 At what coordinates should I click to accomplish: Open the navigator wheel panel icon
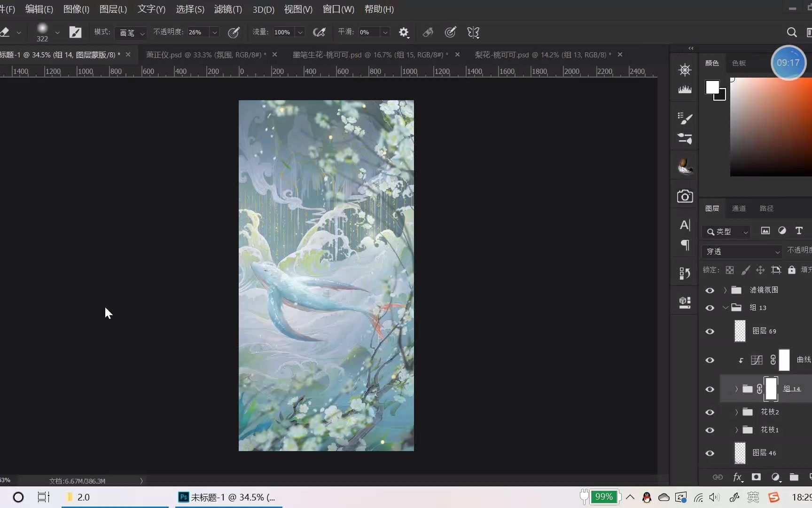click(x=685, y=70)
